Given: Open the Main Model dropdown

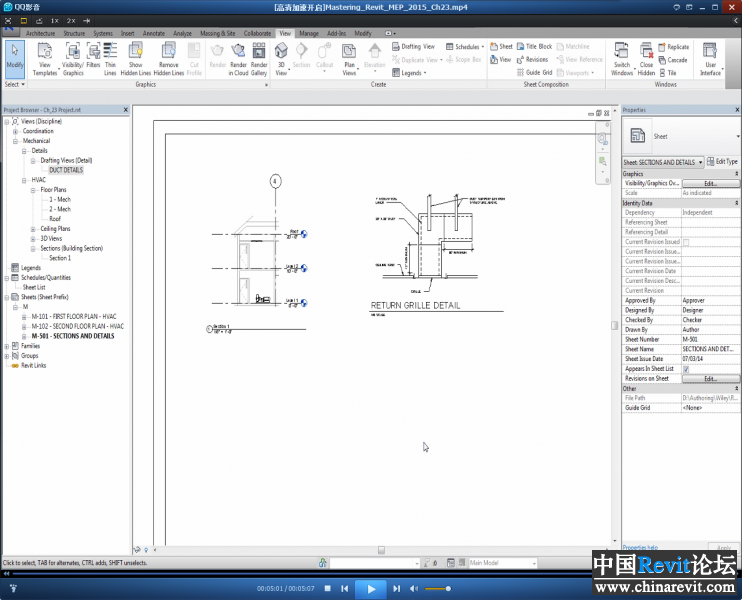Looking at the screenshot, I should click(x=503, y=563).
